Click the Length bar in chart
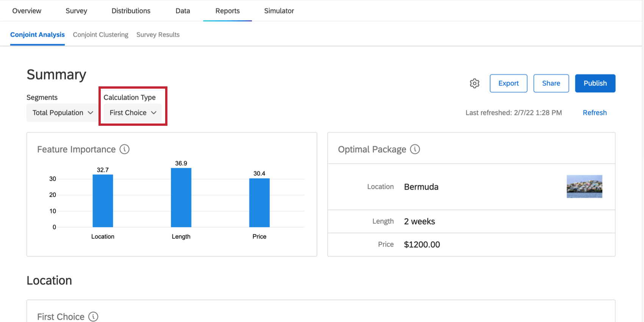644x322 pixels. (x=181, y=197)
